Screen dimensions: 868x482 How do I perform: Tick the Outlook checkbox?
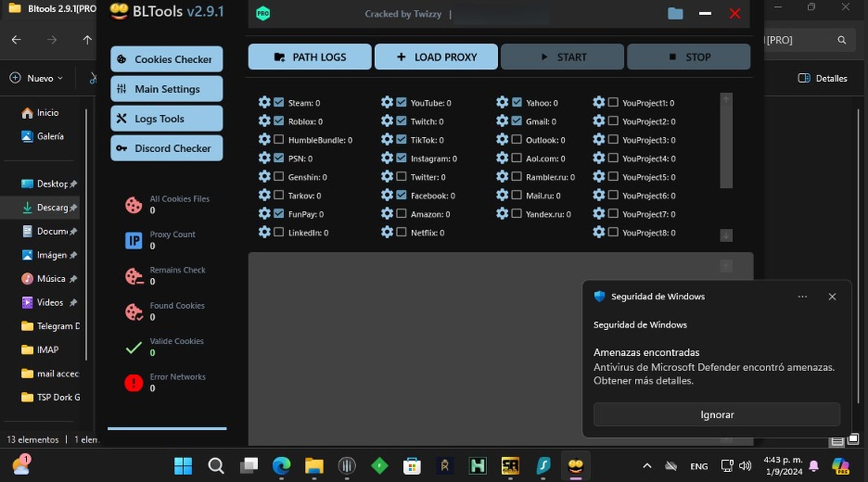click(x=517, y=140)
